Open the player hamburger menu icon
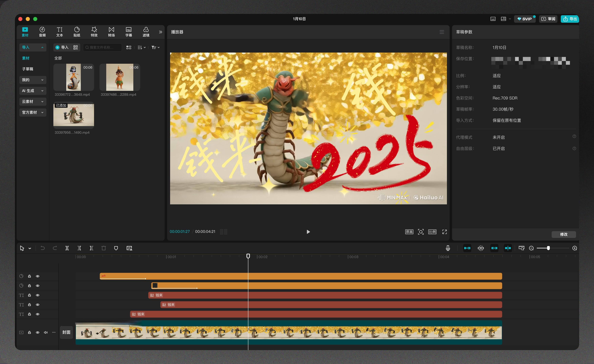 click(442, 32)
